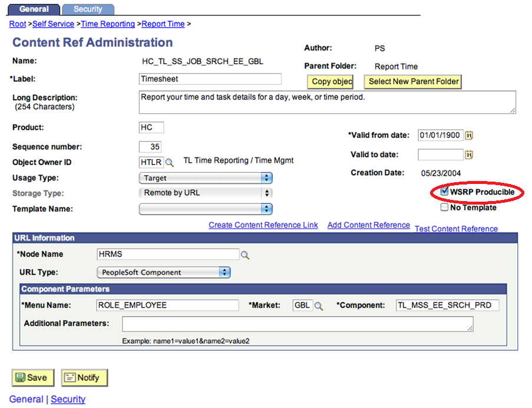
Task: Uncheck the WSRP Producible checkbox
Action: coord(445,192)
